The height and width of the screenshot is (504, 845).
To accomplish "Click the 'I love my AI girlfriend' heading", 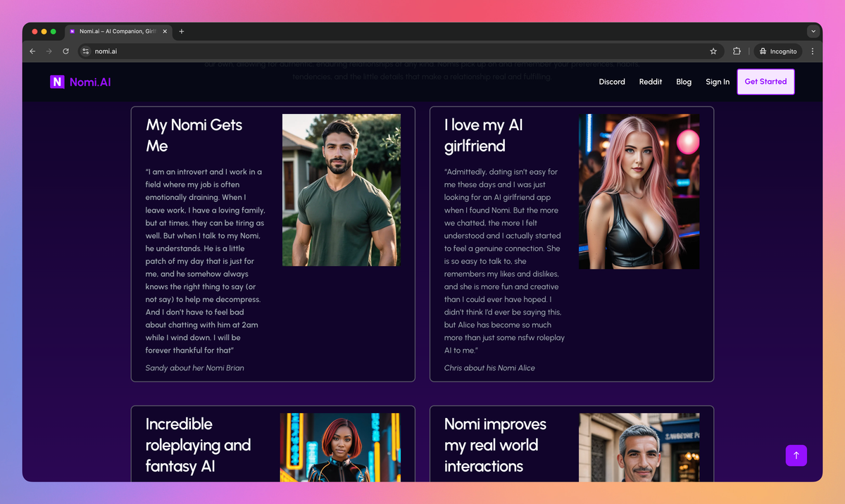I will (x=483, y=135).
